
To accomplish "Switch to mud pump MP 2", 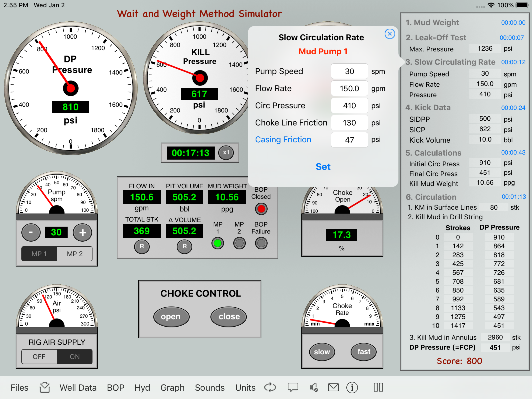I will pos(75,254).
